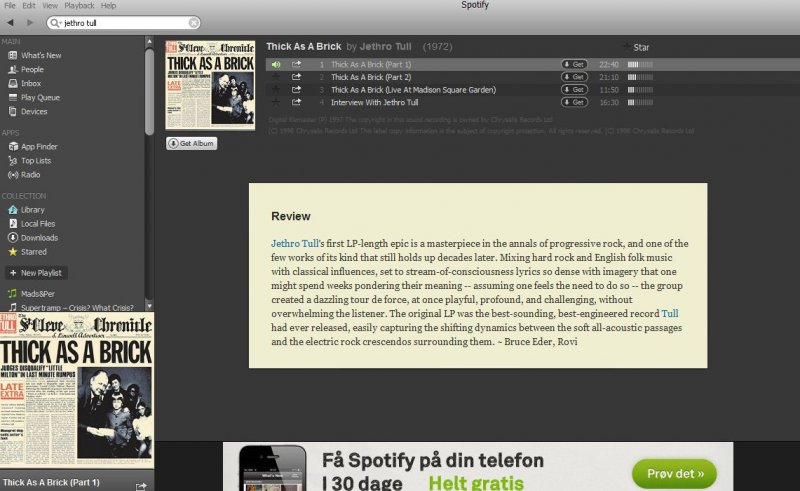Open the View menu

click(49, 6)
